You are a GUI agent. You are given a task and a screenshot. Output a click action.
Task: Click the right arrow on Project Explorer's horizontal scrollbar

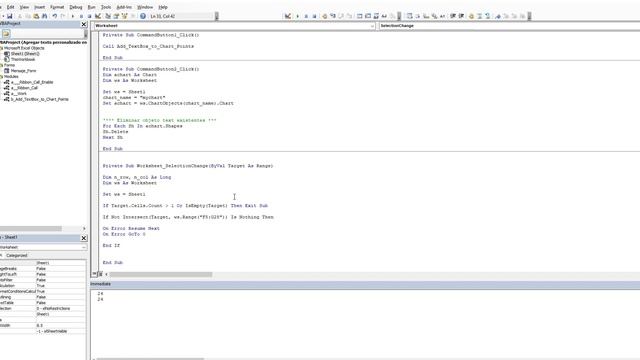tap(84, 229)
